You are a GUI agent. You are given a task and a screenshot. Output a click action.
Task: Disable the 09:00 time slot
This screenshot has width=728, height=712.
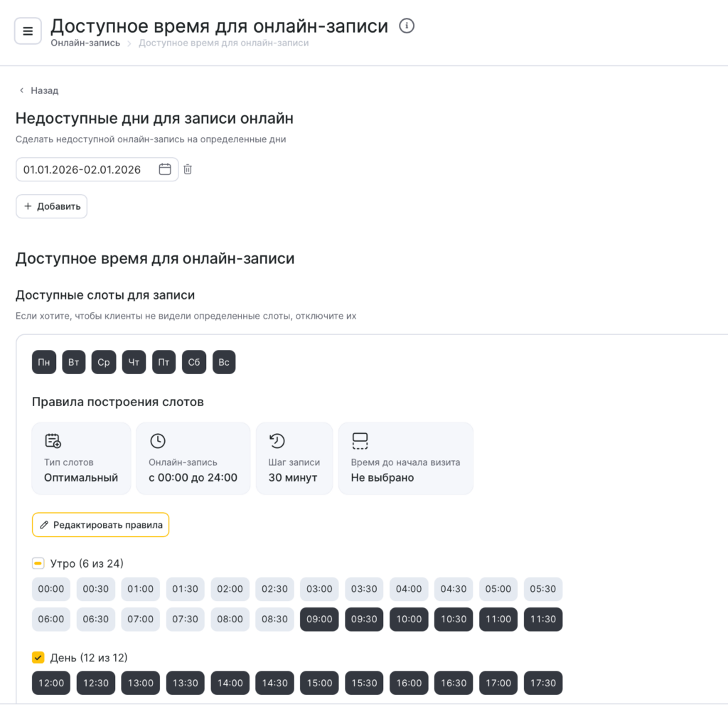319,619
